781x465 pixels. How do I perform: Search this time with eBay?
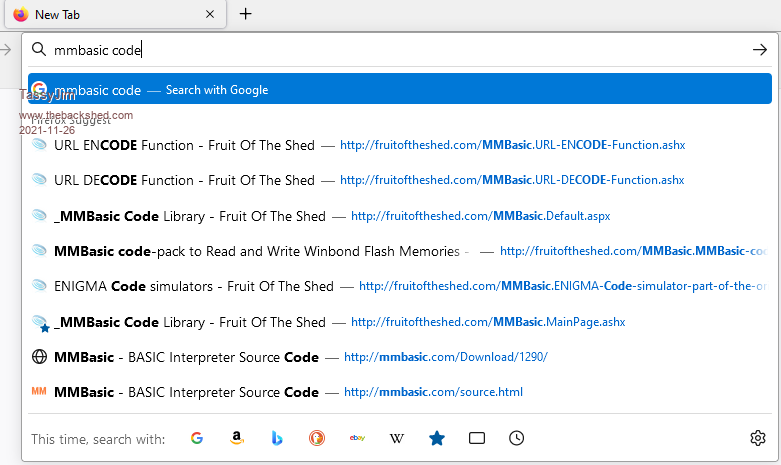click(357, 438)
